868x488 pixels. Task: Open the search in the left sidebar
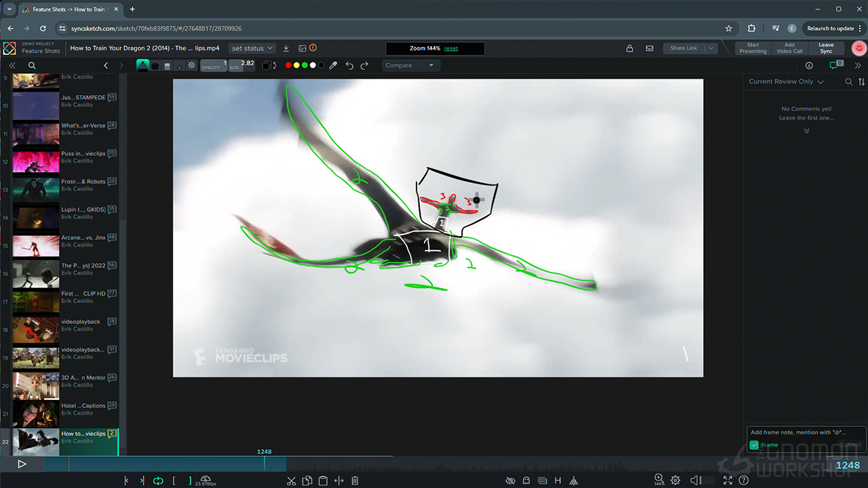pos(32,66)
